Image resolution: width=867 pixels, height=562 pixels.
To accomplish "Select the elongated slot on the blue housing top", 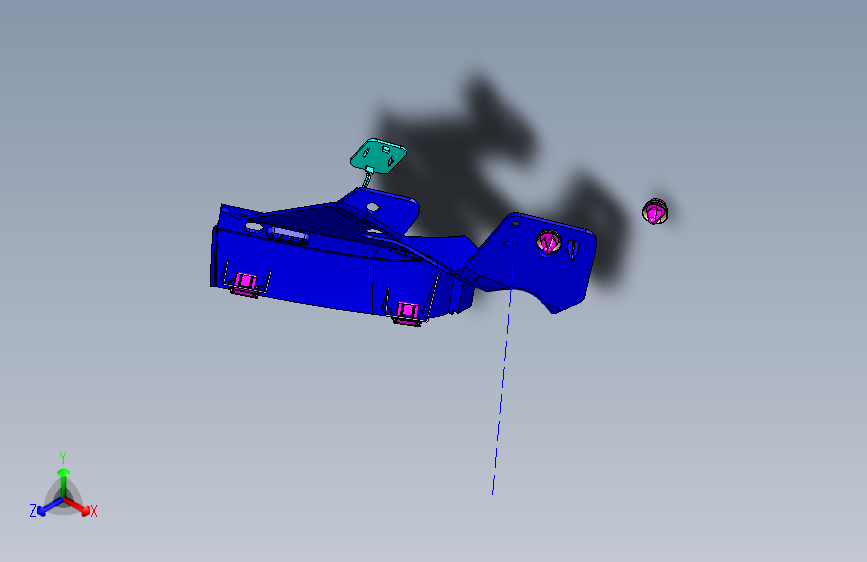I will click(x=288, y=235).
